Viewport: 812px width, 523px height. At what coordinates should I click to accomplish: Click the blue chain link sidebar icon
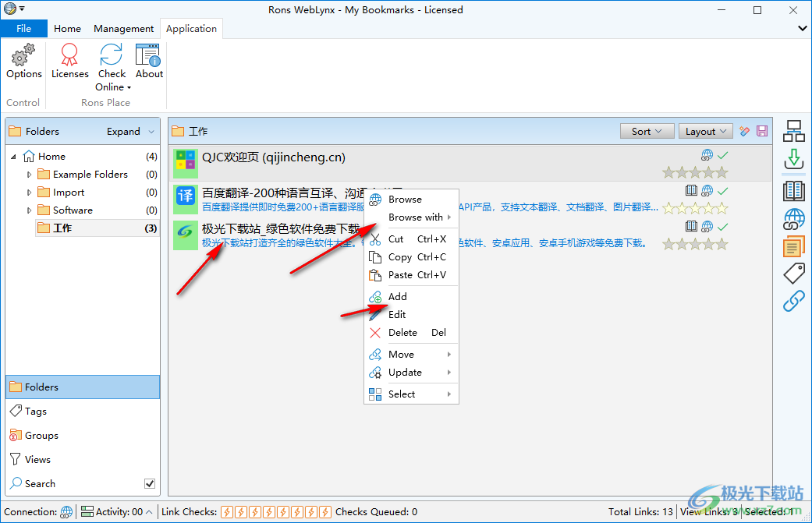point(794,302)
